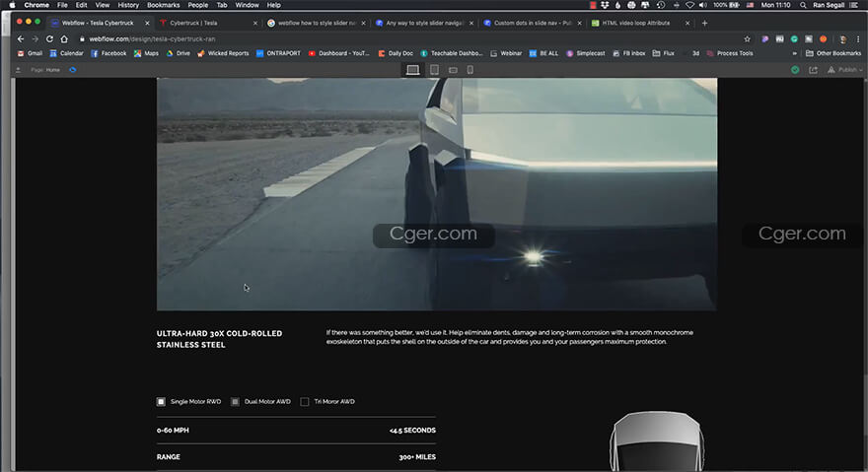Click the volume icon in the menu bar
Viewport: 868px width, 472px height.
click(703, 5)
